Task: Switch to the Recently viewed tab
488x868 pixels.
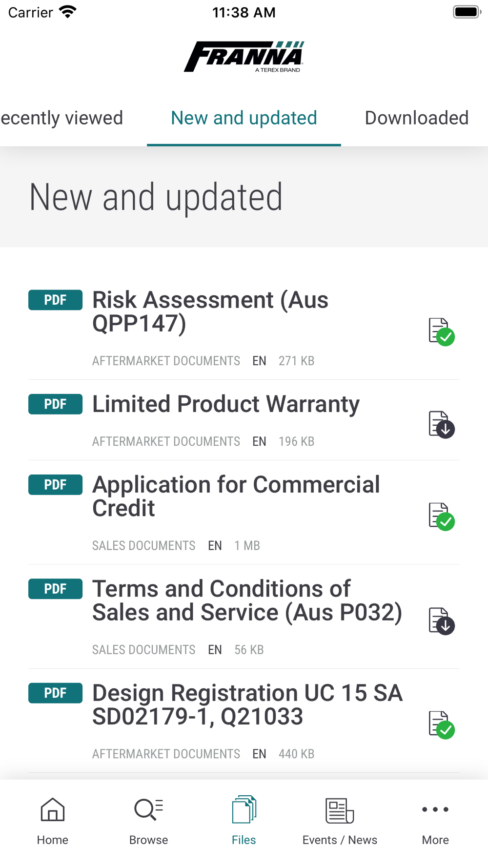Action: (62, 118)
